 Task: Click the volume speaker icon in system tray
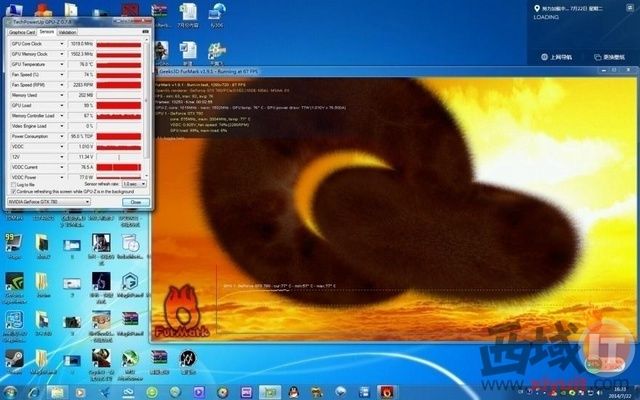601,393
